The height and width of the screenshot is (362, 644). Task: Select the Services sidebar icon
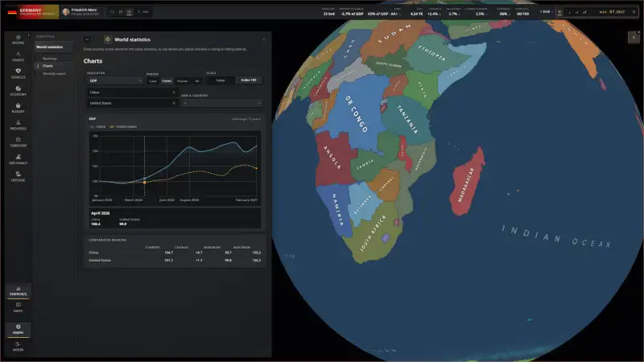pos(18,73)
